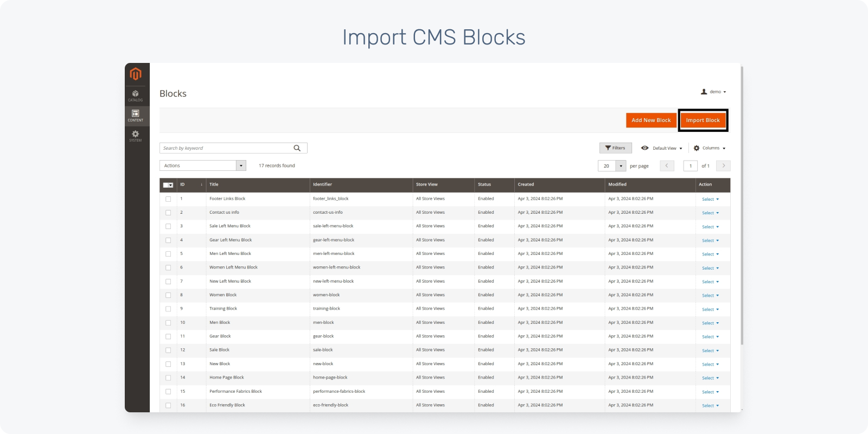Select the Home Page Block checkbox
868x434 pixels.
[x=168, y=378]
